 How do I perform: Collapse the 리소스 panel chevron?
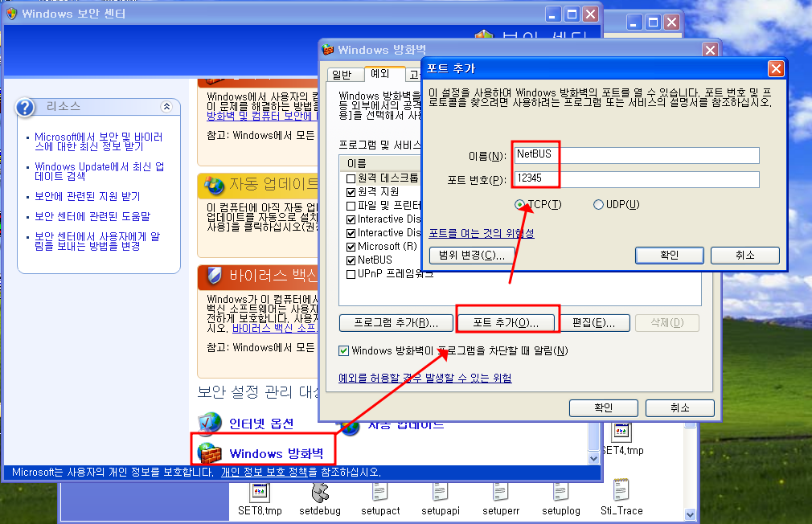pyautogui.click(x=166, y=107)
